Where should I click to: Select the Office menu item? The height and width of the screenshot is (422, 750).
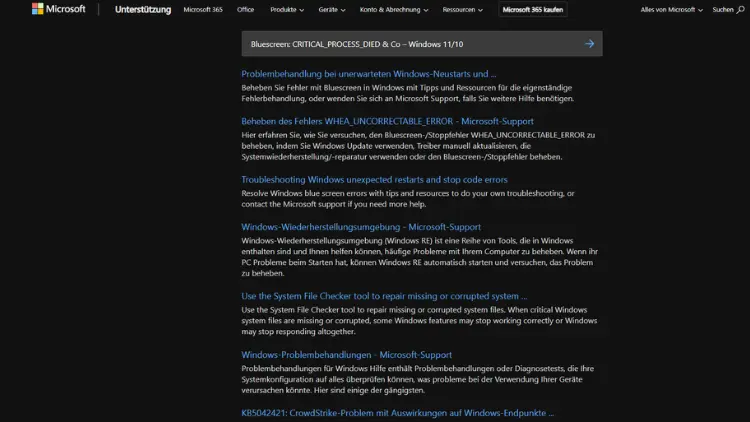[245, 10]
